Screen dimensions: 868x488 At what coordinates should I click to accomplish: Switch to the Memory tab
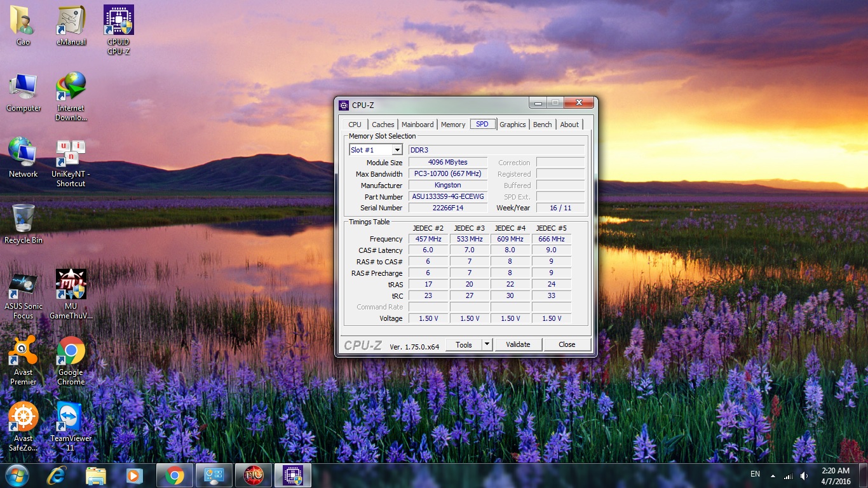(x=453, y=125)
